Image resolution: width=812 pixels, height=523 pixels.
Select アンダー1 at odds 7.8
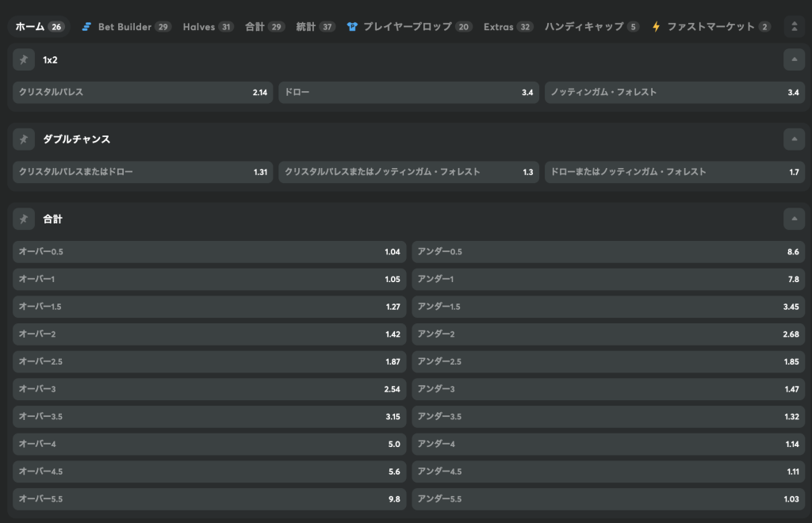point(608,280)
